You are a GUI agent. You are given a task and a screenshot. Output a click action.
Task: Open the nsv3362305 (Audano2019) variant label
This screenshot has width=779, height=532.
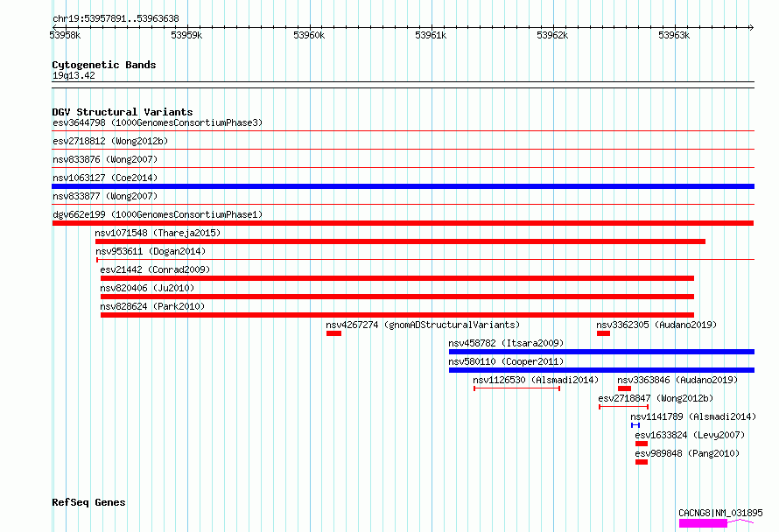tap(656, 325)
